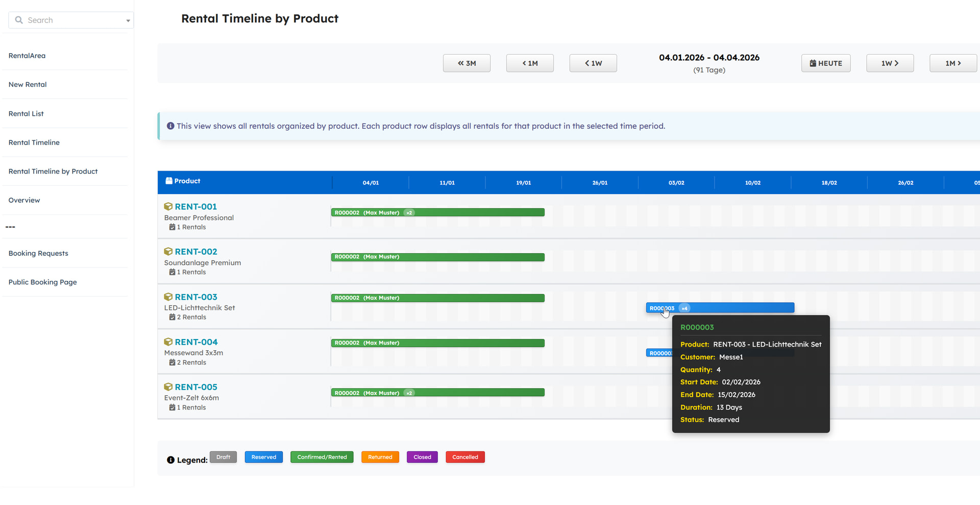Open the RENT-002 product link

click(x=196, y=252)
